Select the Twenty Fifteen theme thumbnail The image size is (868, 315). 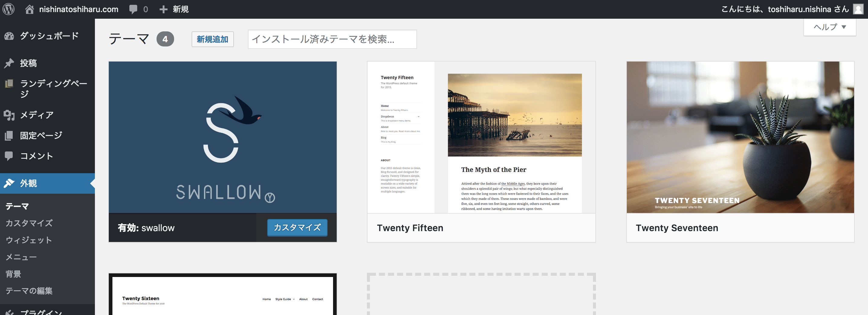click(481, 137)
